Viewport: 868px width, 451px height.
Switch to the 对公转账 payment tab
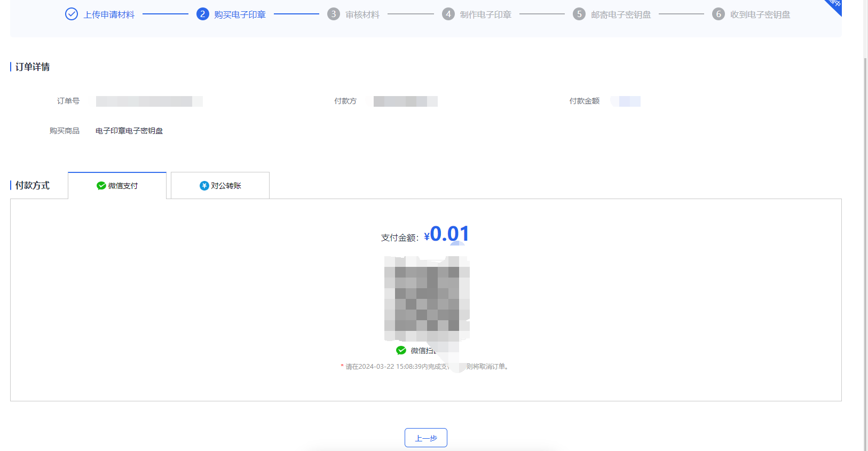point(220,186)
